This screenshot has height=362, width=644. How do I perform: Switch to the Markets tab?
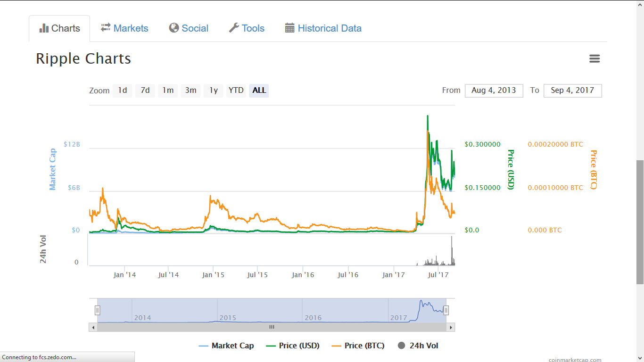[124, 28]
